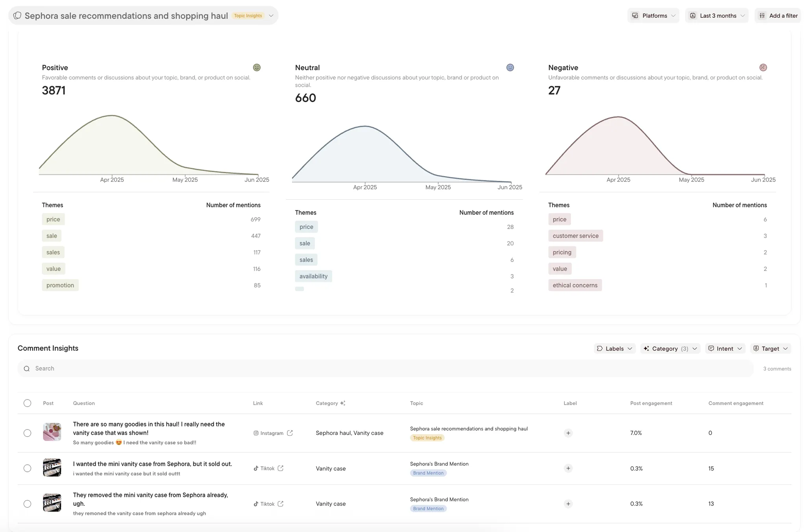Toggle the select-all checkbox in table header
This screenshot has height=532, width=806.
click(27, 403)
